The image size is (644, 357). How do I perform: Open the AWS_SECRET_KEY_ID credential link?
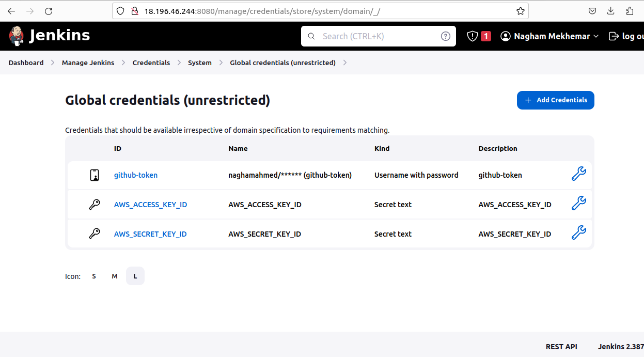pos(150,234)
